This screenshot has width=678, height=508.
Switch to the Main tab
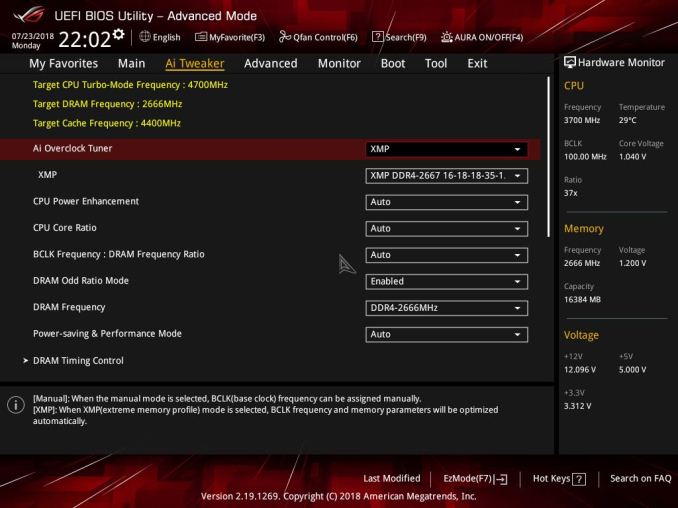(131, 64)
